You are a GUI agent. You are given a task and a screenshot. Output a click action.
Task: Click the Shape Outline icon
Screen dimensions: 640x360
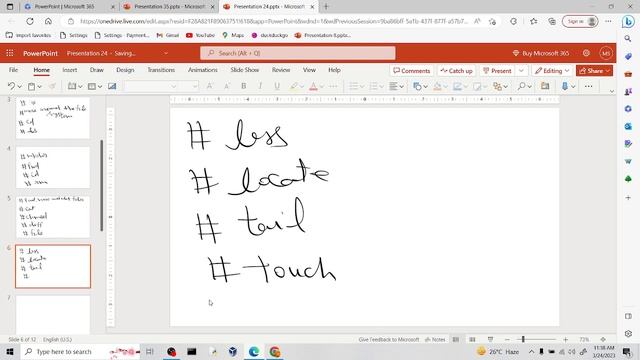tap(457, 86)
